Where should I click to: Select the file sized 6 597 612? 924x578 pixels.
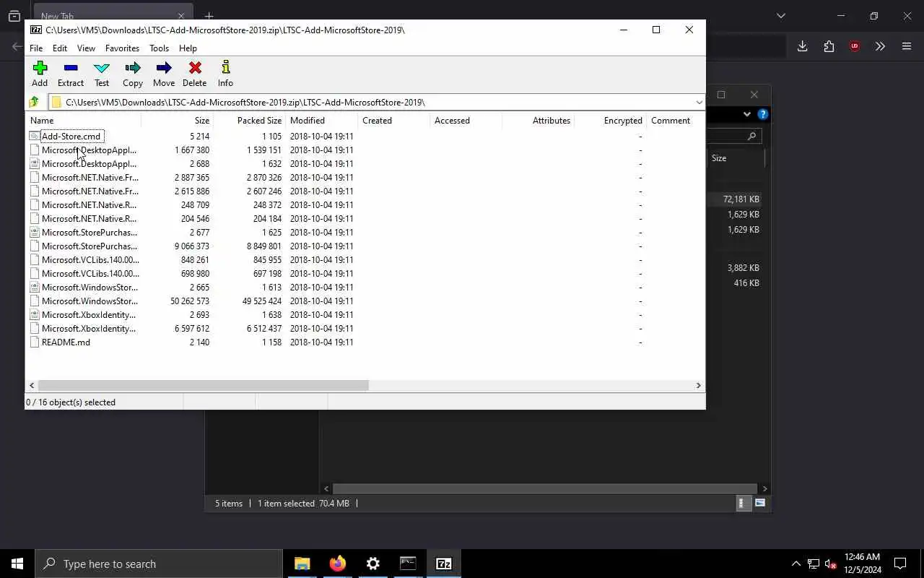coord(88,328)
